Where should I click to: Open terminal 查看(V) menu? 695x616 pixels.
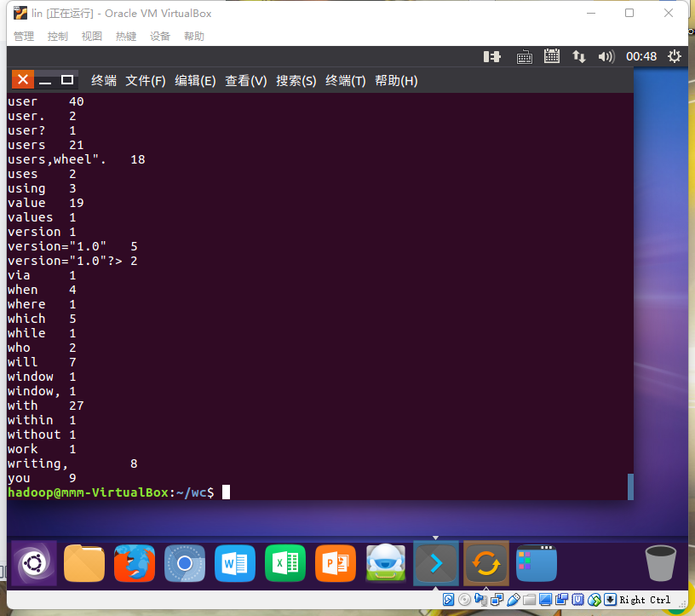[x=246, y=81]
